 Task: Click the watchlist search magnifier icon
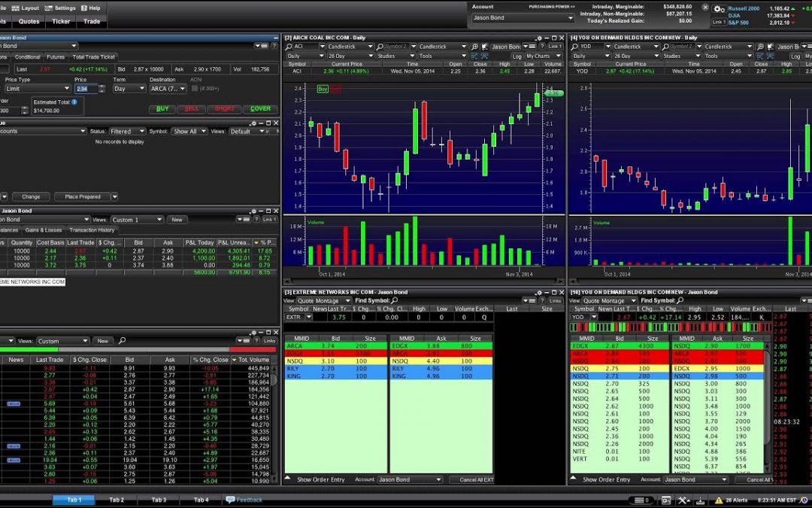123,341
